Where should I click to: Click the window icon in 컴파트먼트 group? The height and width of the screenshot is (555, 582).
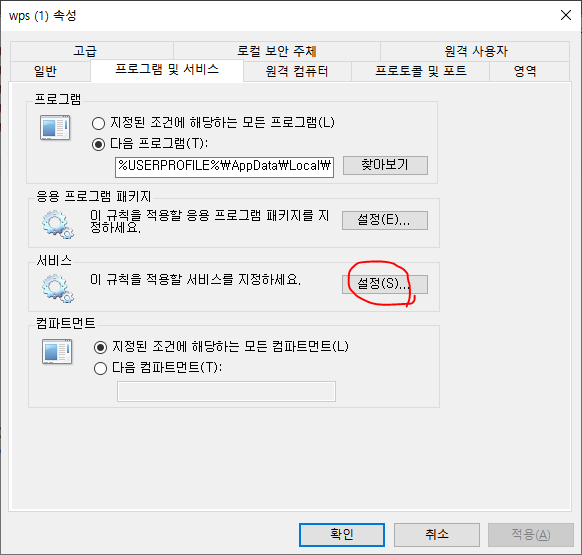57,351
